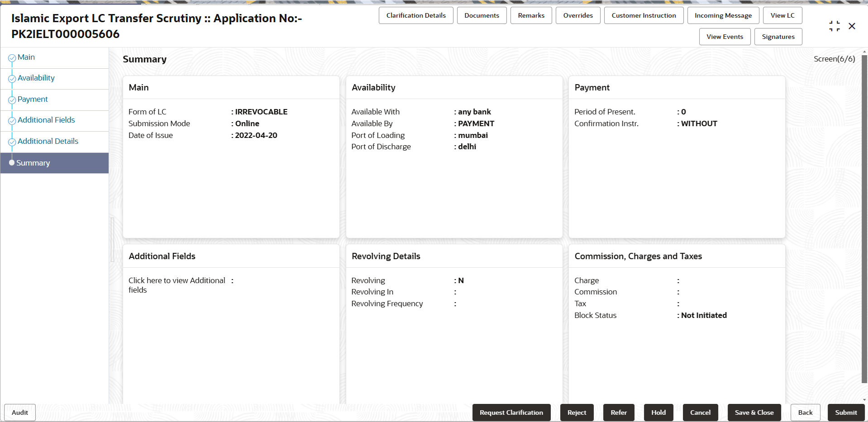
Task: Click the Additional Fields step checkmark icon
Action: pos(12,121)
